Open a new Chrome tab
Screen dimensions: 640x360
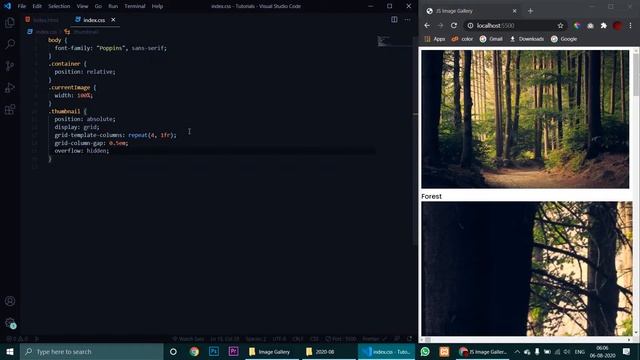(530, 11)
